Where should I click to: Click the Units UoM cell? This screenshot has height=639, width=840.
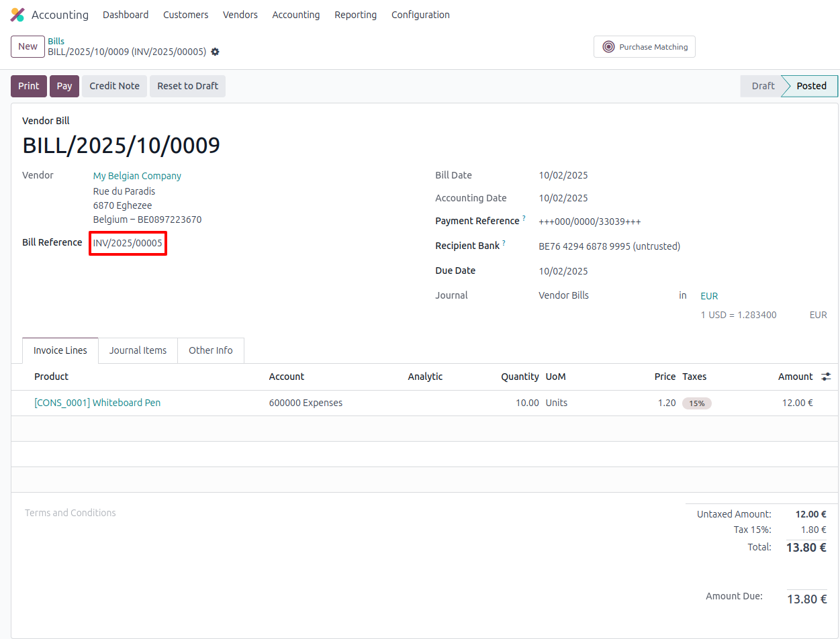(557, 403)
